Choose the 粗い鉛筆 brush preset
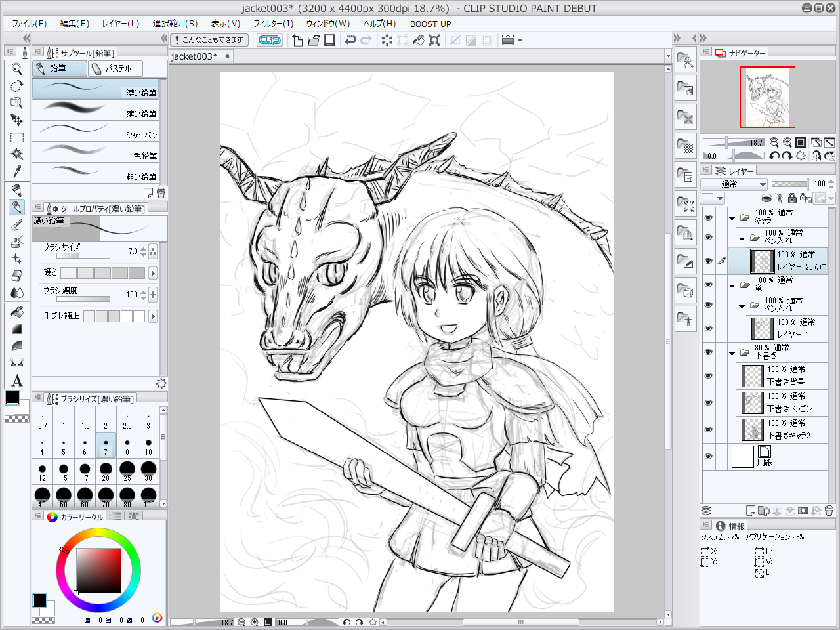This screenshot has height=630, width=840. click(96, 173)
